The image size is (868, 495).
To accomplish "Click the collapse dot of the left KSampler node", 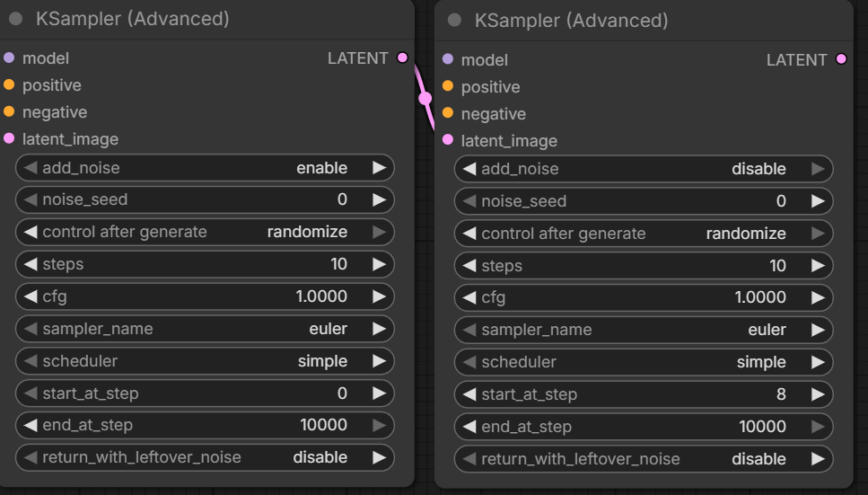I will (15, 19).
